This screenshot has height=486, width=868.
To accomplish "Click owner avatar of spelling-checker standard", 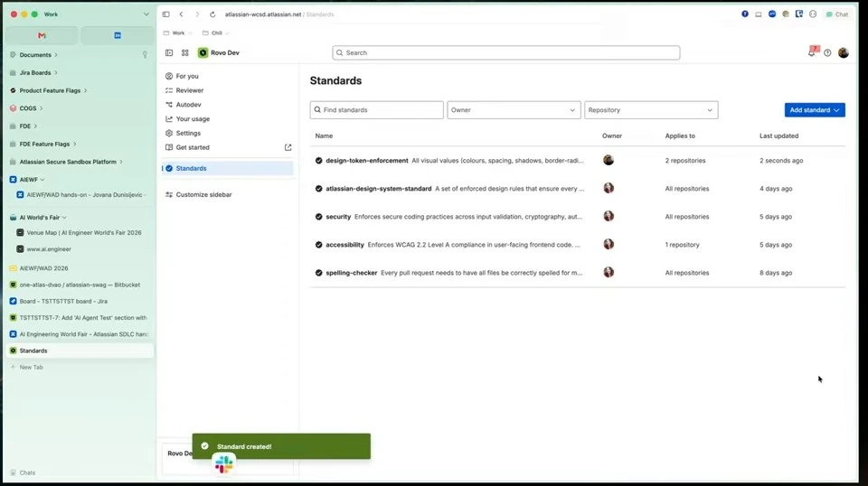I will tap(609, 272).
